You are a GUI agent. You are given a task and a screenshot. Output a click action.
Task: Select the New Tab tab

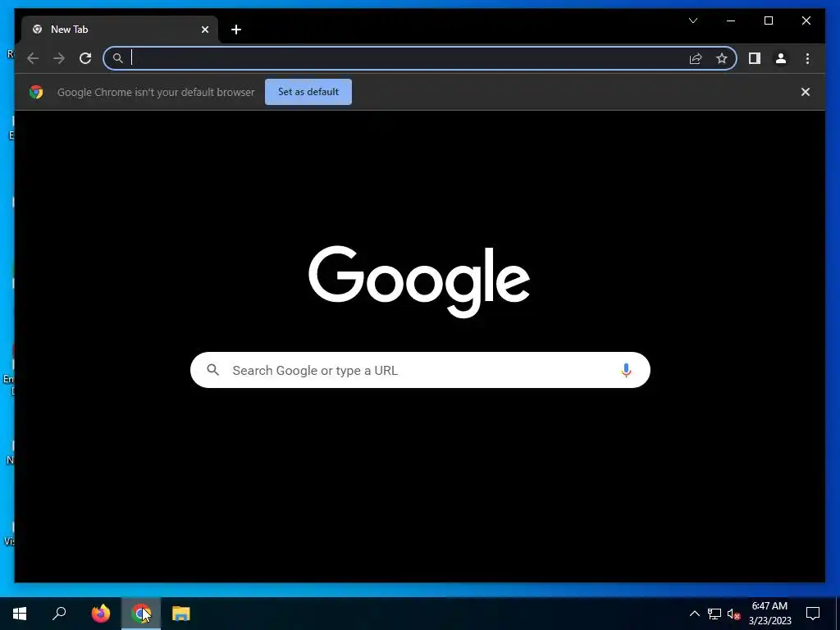pyautogui.click(x=120, y=30)
